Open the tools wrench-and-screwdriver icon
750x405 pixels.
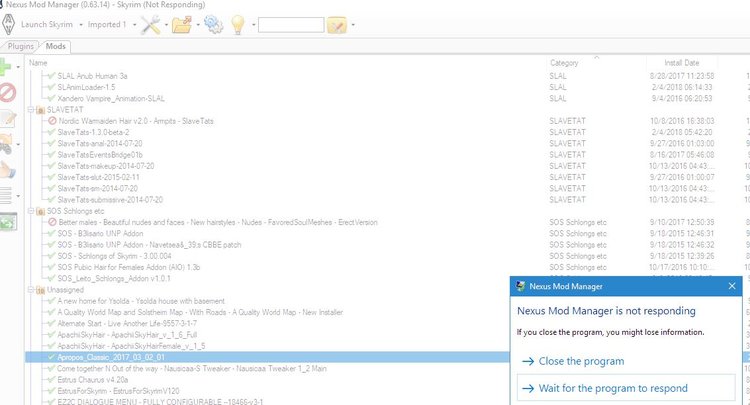(x=150, y=24)
